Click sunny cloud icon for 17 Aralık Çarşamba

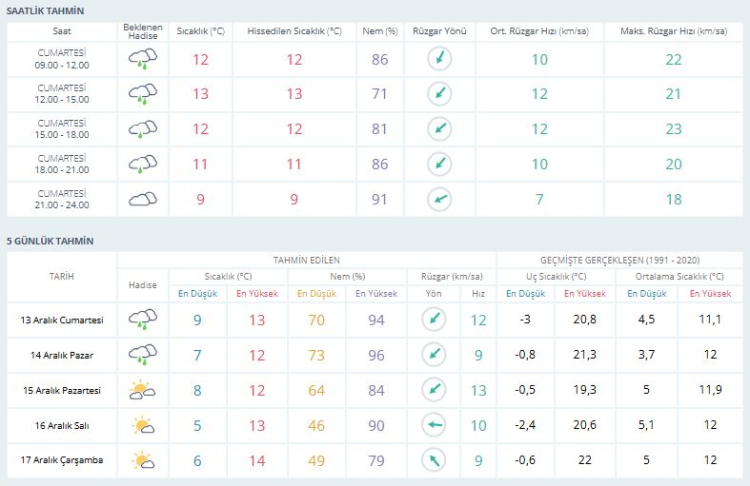coord(142,461)
